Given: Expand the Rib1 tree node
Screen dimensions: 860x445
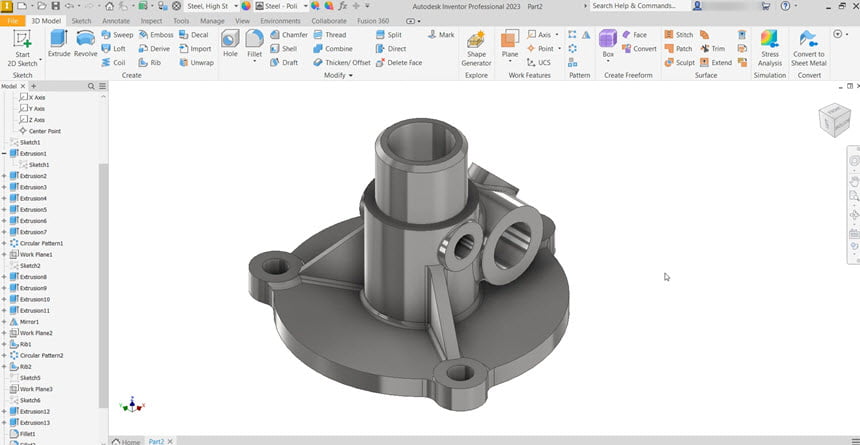Looking at the screenshot, I should 4,344.
